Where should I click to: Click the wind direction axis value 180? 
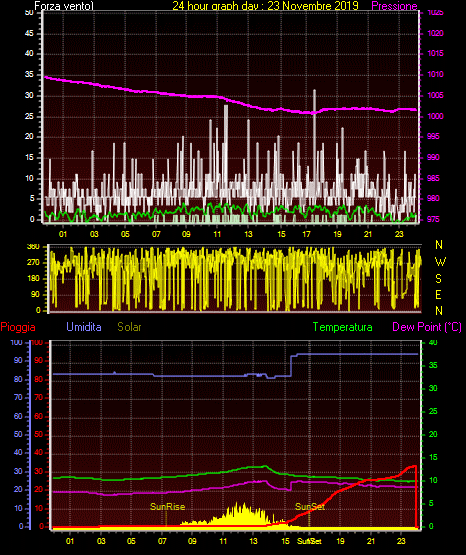(33, 279)
